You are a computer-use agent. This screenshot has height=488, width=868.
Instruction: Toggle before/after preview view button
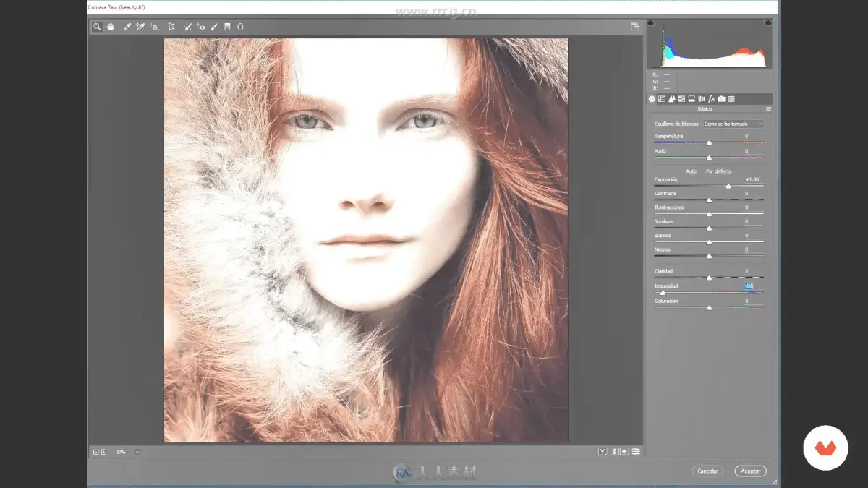(x=602, y=452)
